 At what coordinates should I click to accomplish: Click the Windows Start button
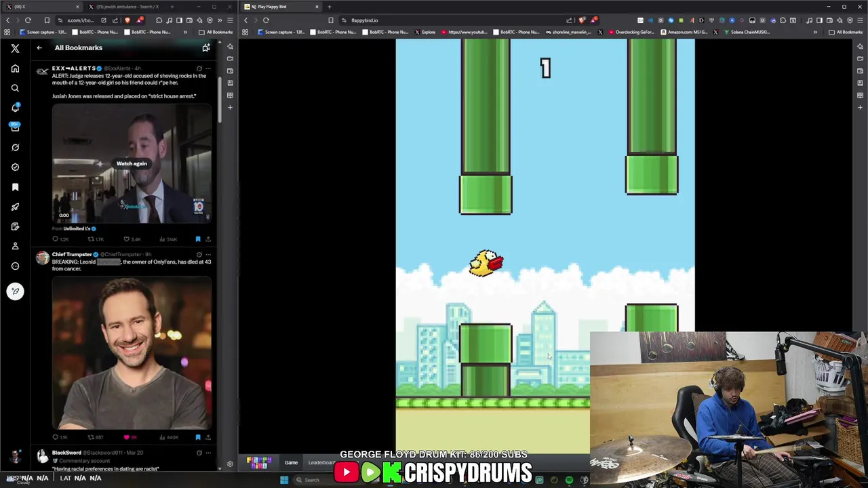click(284, 480)
